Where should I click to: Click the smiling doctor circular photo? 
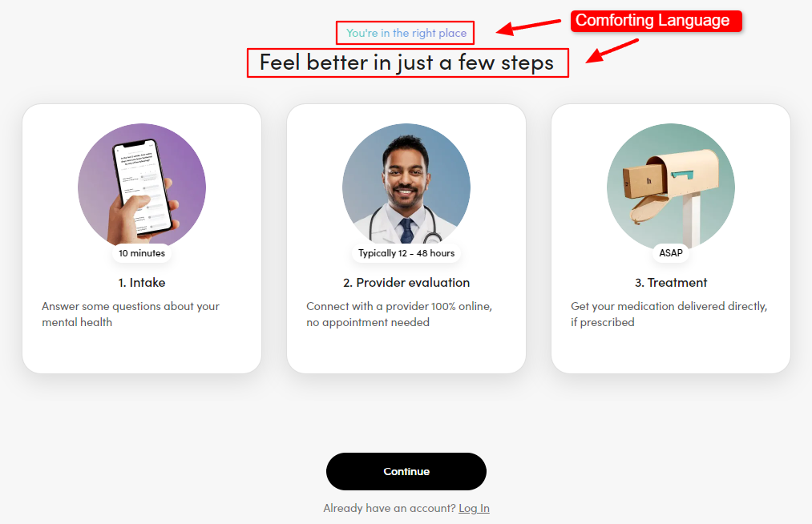pos(406,183)
